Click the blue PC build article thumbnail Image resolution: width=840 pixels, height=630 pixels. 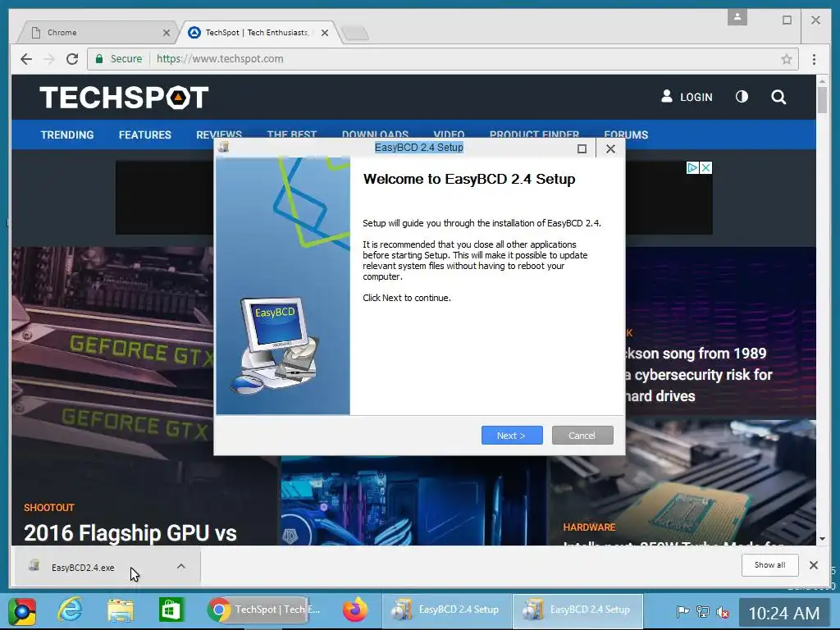(x=413, y=501)
